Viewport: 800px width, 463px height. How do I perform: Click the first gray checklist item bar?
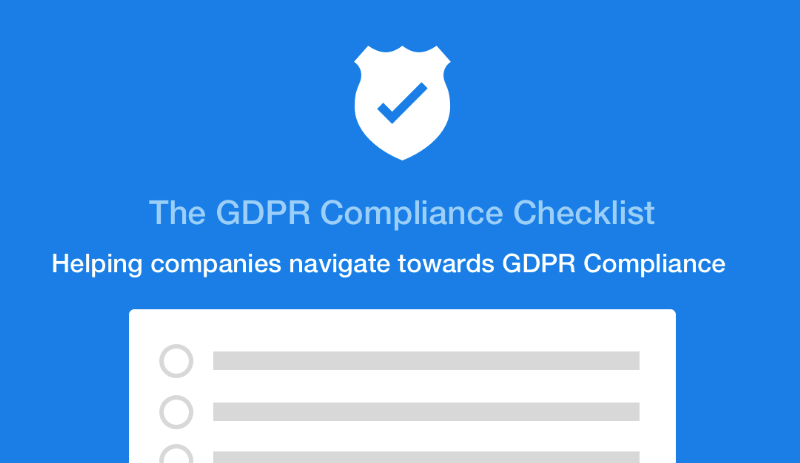click(426, 361)
